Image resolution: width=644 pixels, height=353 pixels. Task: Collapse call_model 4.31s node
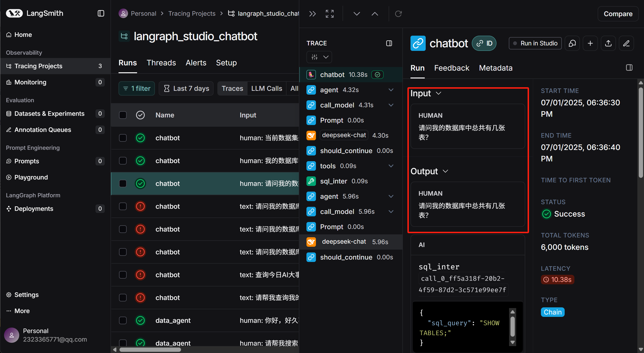391,105
